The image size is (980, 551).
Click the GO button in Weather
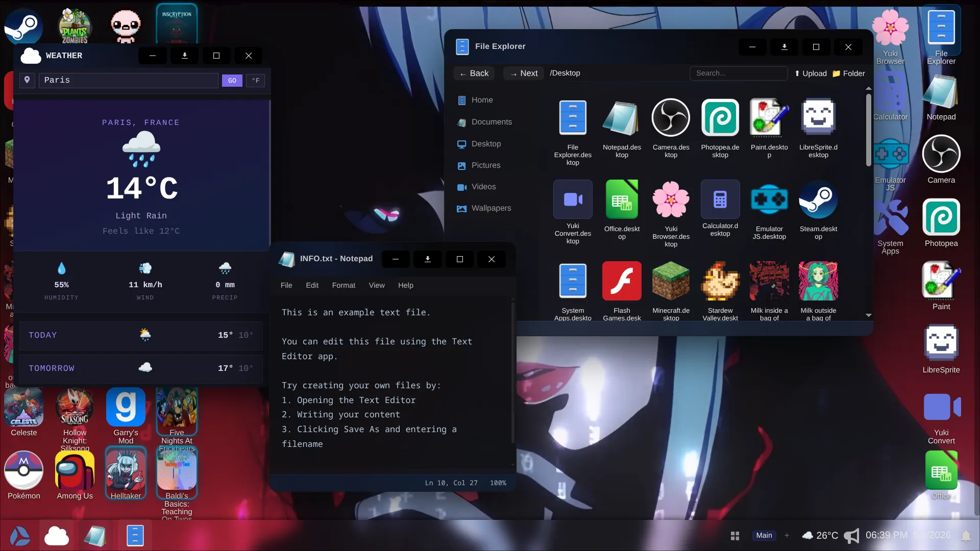point(232,81)
